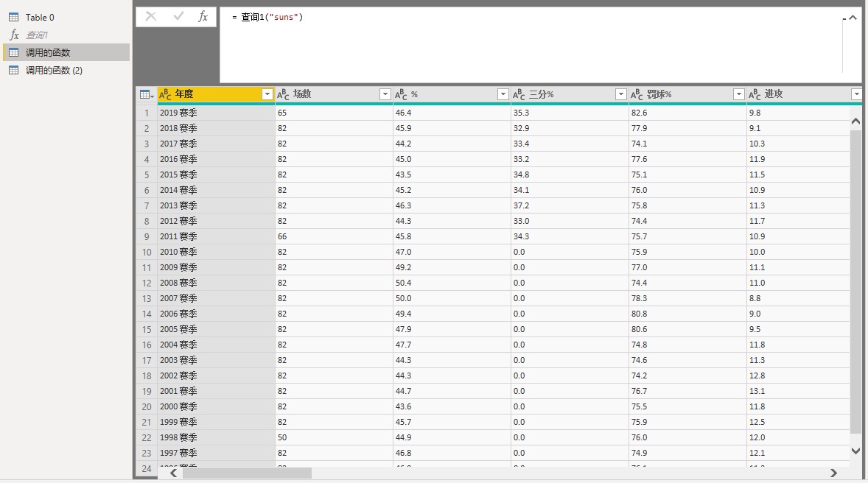
Task: Select the 查询1 function query
Action: tap(66, 35)
